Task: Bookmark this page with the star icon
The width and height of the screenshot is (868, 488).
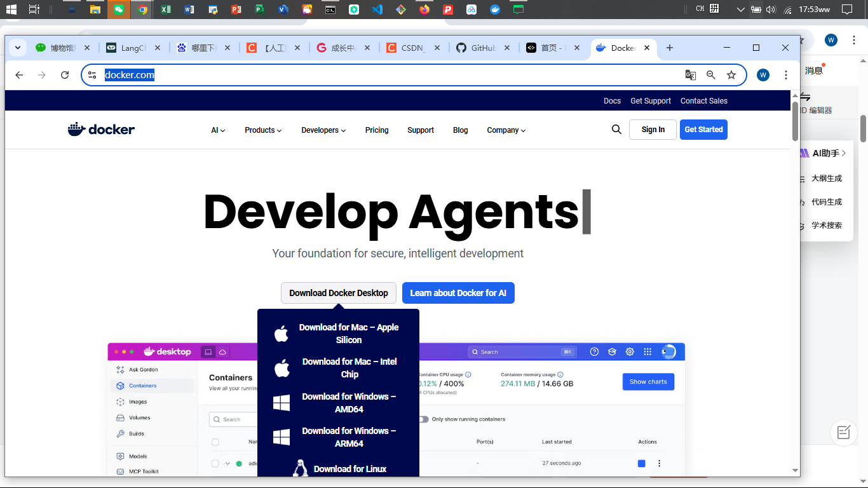Action: click(x=731, y=75)
